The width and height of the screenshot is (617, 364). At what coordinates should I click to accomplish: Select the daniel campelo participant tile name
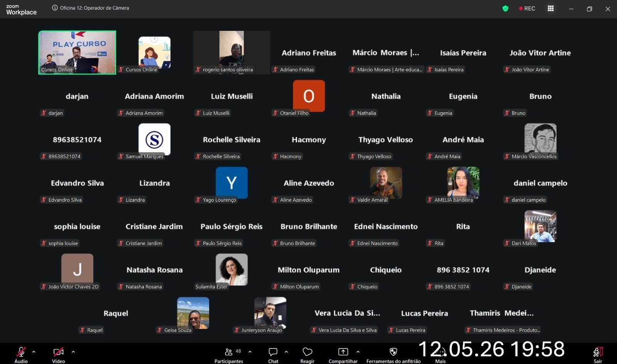point(540,183)
